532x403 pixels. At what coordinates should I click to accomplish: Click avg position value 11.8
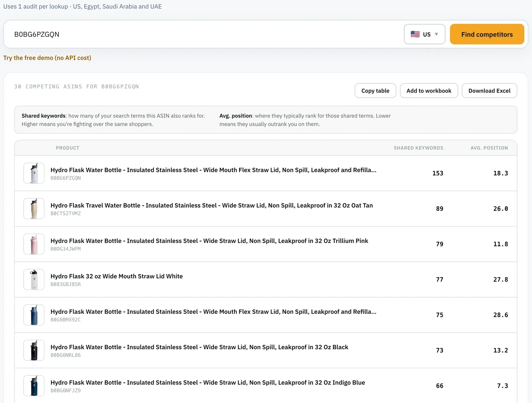pos(501,244)
